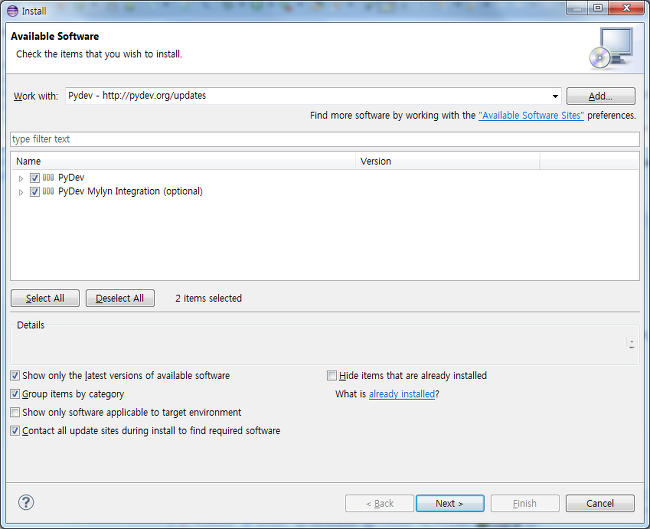Open the help question mark icon
This screenshot has height=529, width=650.
point(26,502)
